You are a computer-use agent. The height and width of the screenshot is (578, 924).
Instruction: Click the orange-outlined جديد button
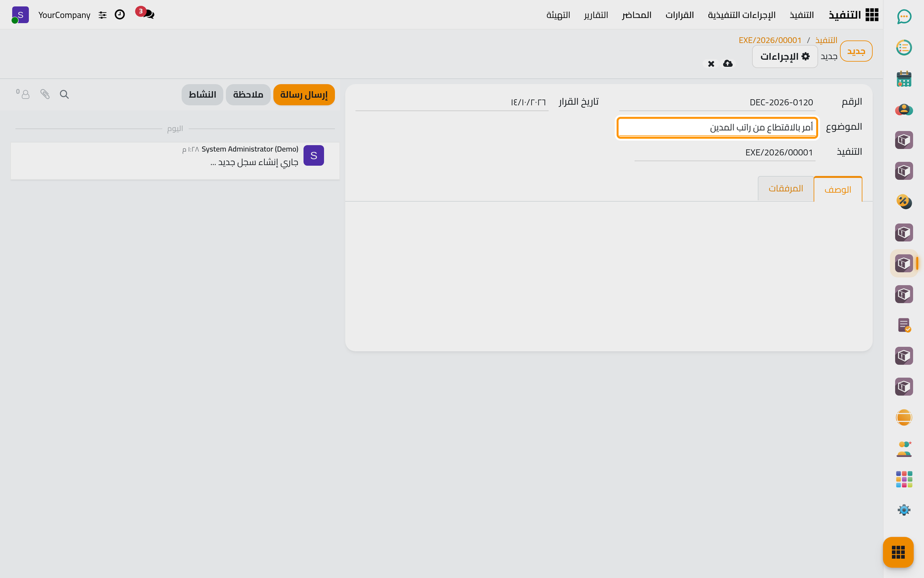856,51
